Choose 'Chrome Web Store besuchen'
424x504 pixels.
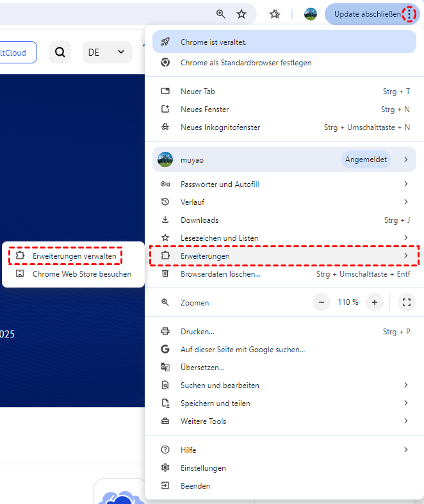pos(74,274)
